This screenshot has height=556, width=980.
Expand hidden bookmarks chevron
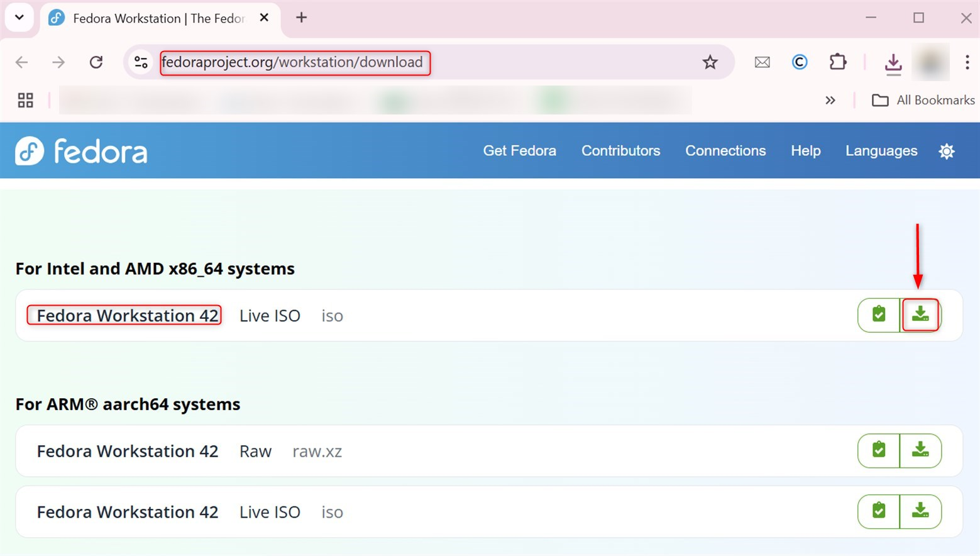coord(830,100)
